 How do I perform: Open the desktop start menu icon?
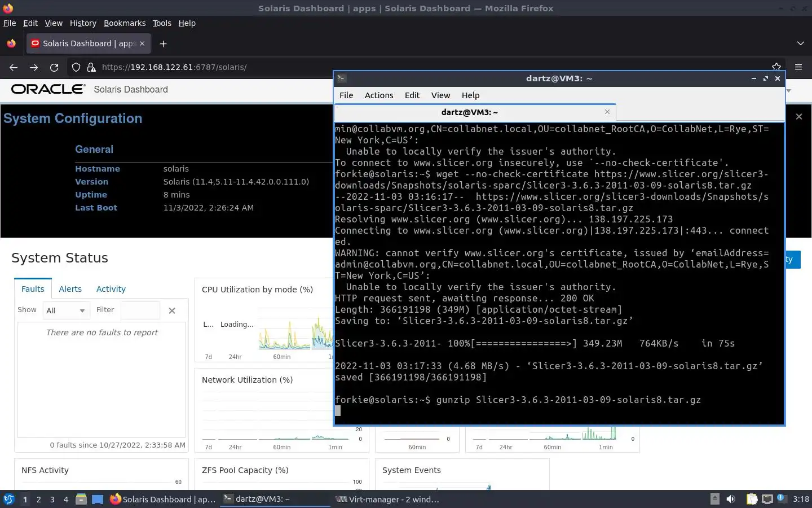coord(8,499)
